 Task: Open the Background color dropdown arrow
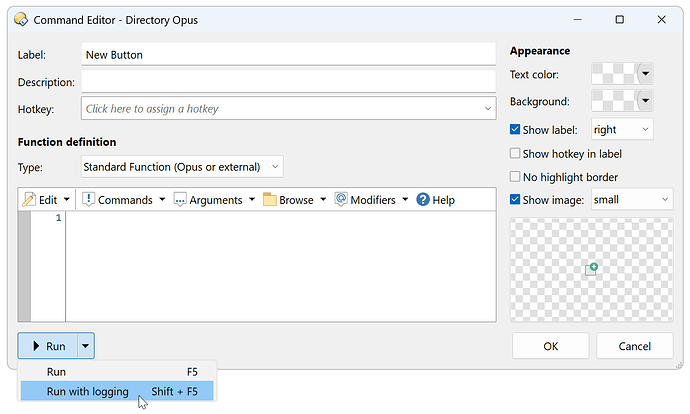tap(645, 101)
